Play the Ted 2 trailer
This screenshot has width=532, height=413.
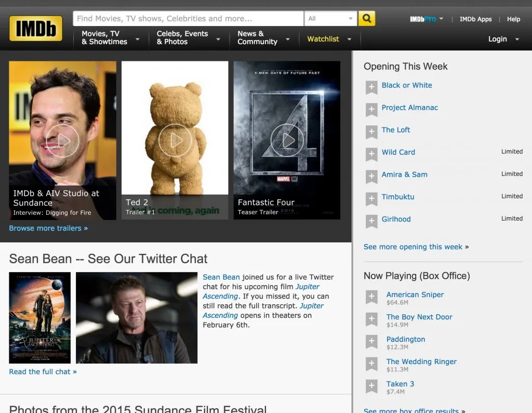175,140
